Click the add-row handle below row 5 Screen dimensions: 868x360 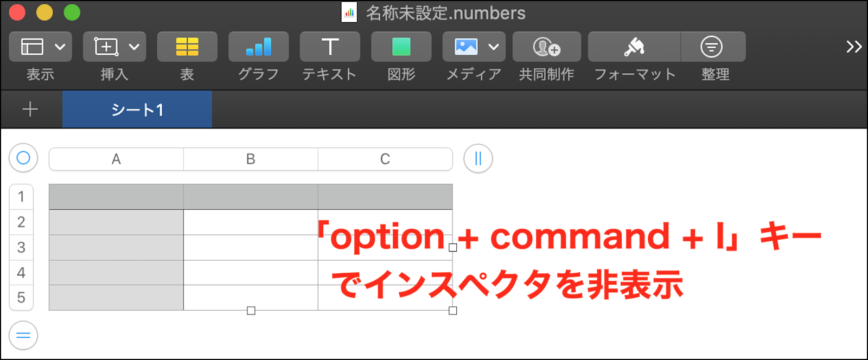(x=23, y=335)
